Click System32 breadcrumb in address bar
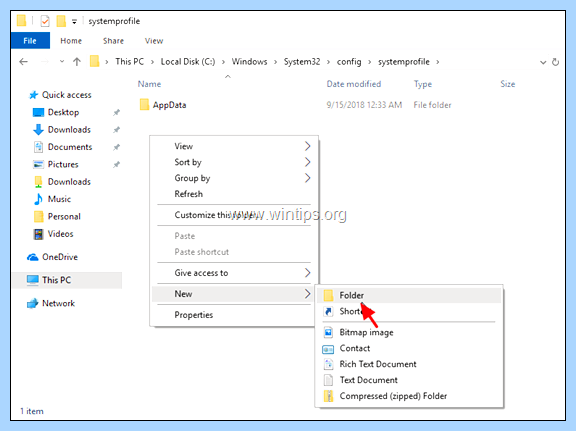The image size is (576, 431). click(x=302, y=62)
